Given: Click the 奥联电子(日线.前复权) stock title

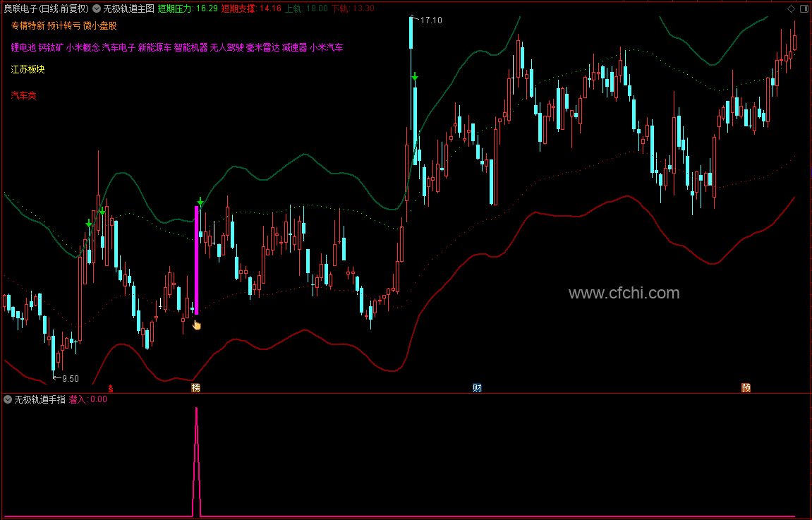Looking at the screenshot, I should [46, 8].
